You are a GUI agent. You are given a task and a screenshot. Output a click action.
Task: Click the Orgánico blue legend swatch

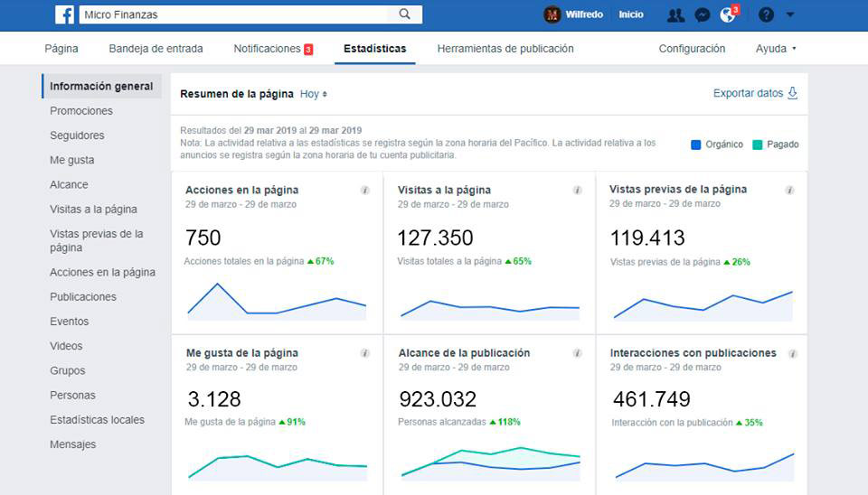click(x=696, y=145)
